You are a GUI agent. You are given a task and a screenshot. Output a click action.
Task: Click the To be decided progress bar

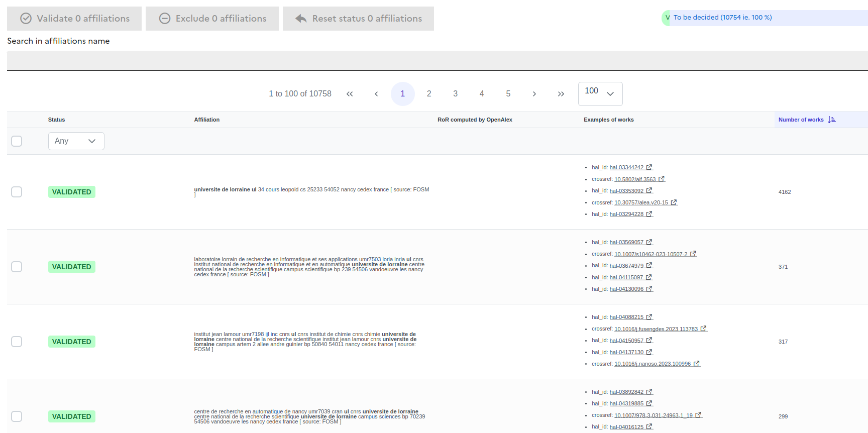pos(765,18)
